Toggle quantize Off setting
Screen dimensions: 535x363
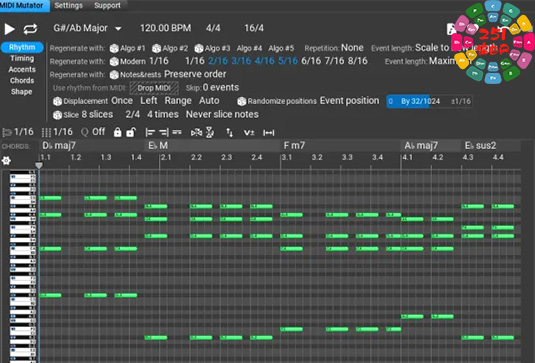(99, 132)
